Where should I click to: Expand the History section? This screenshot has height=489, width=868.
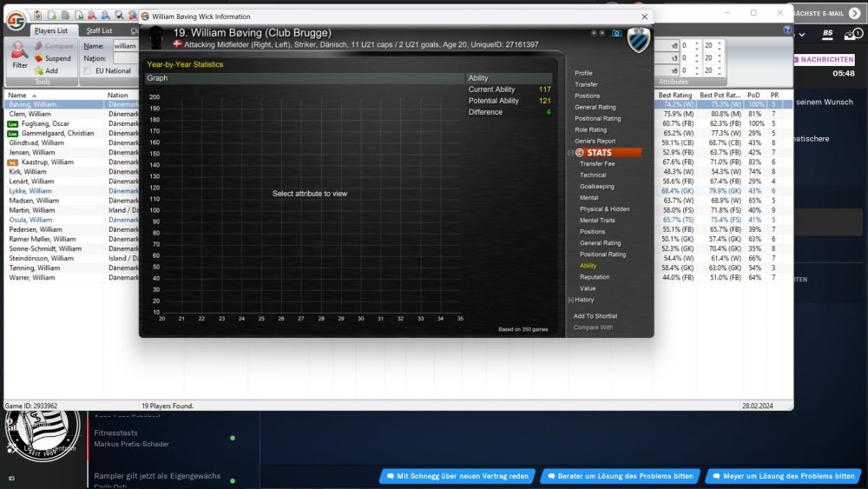click(x=570, y=300)
